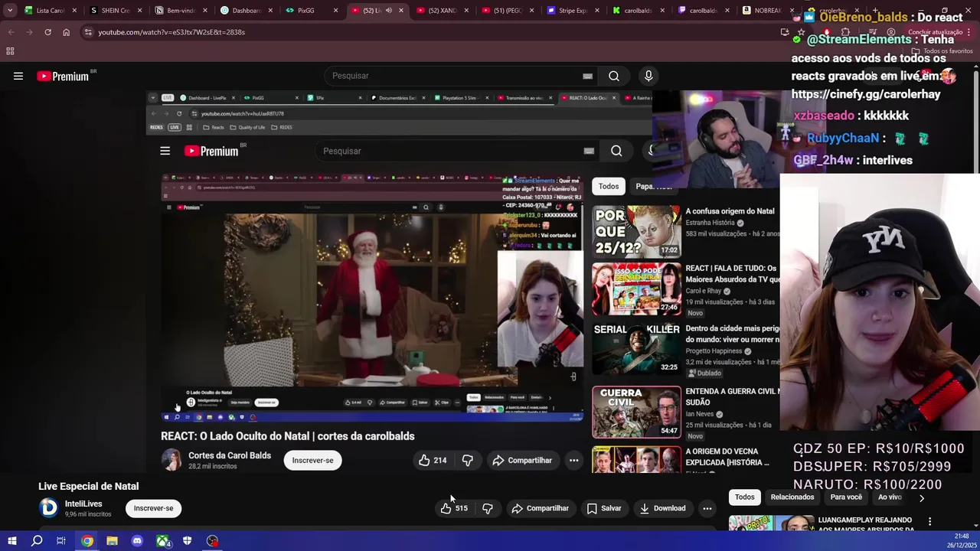The image size is (980, 551).
Task: Activate voice search microphone icon
Action: 648,76
